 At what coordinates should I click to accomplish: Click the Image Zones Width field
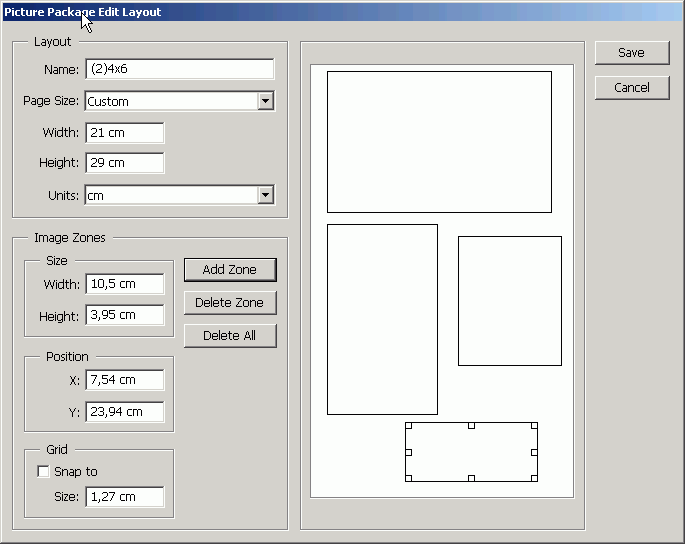[x=125, y=284]
